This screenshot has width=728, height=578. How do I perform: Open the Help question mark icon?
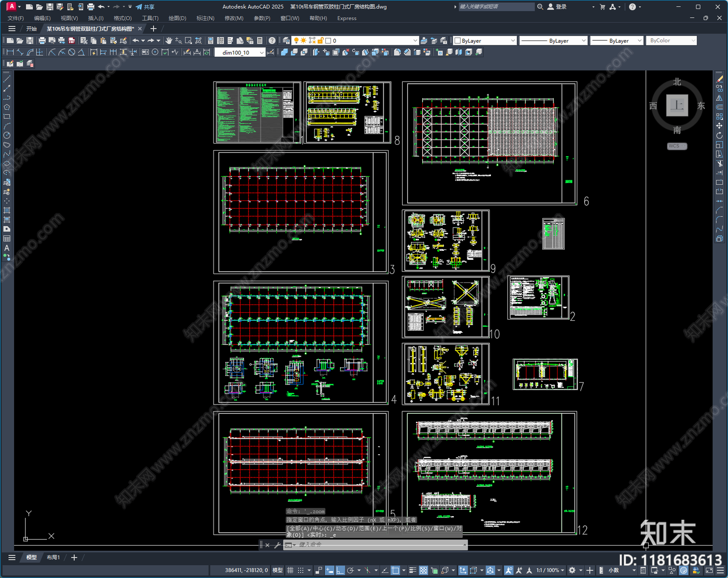pyautogui.click(x=272, y=41)
